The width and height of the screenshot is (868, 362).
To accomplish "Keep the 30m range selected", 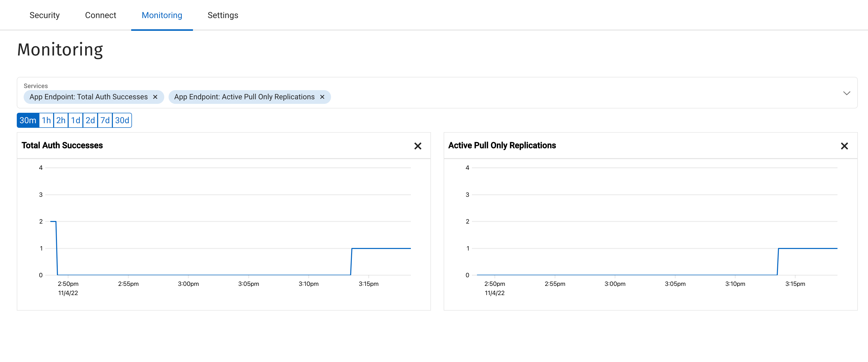I will pos(28,120).
